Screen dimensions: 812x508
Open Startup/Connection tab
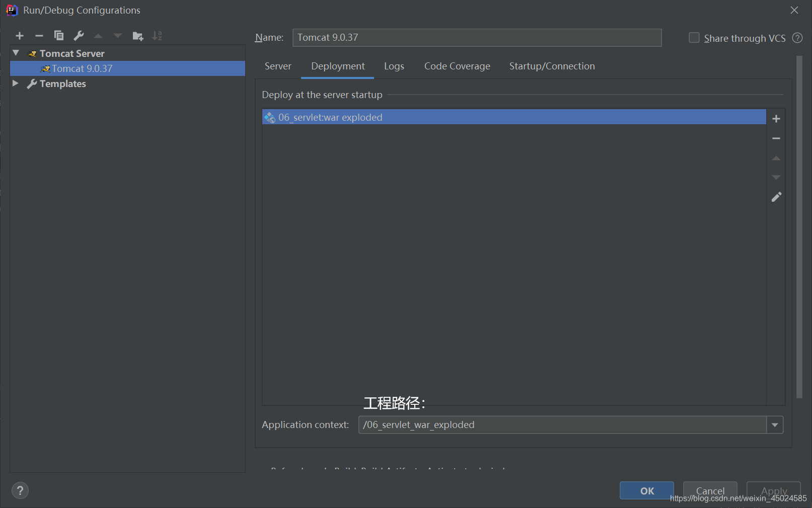point(552,66)
